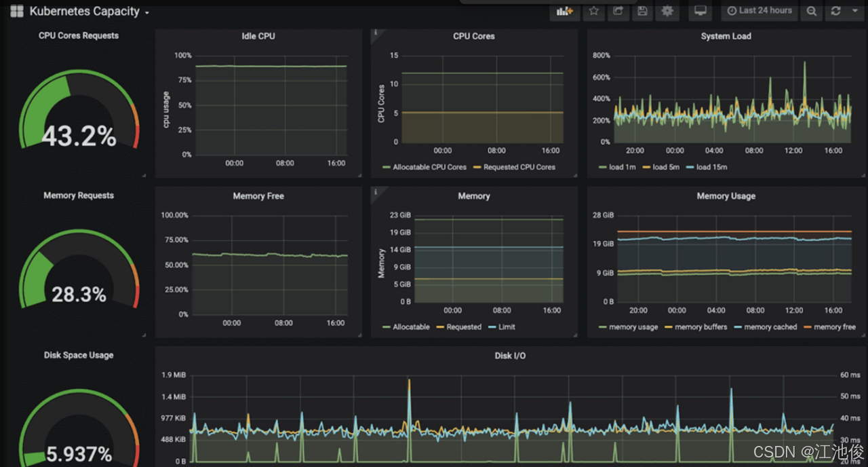Open the System Load panel title menu
The image size is (868, 467).
coord(726,36)
